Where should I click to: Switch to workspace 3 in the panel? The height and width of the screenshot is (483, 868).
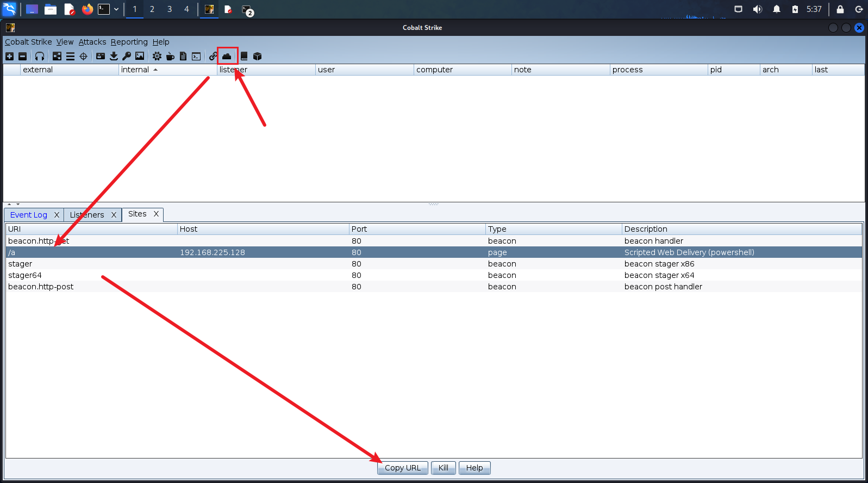170,9
